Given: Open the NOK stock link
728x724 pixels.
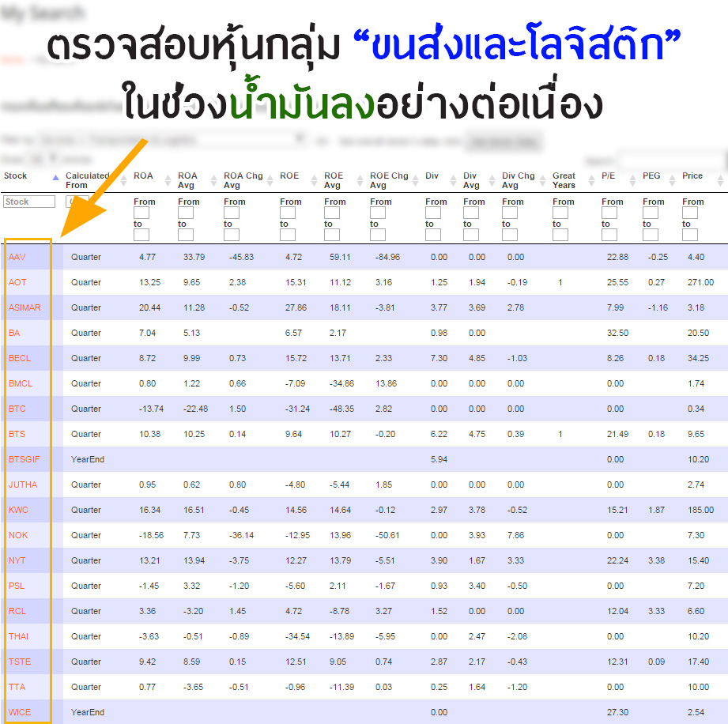Looking at the screenshot, I should point(18,535).
